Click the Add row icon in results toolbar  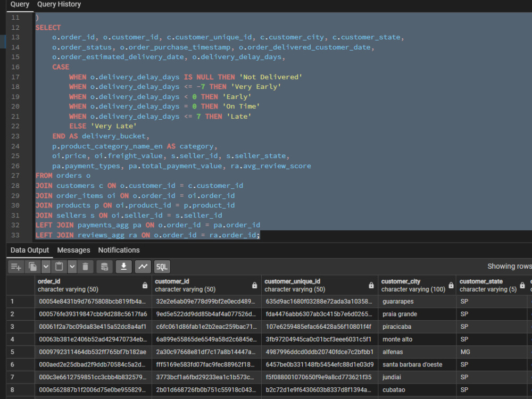tap(16, 267)
